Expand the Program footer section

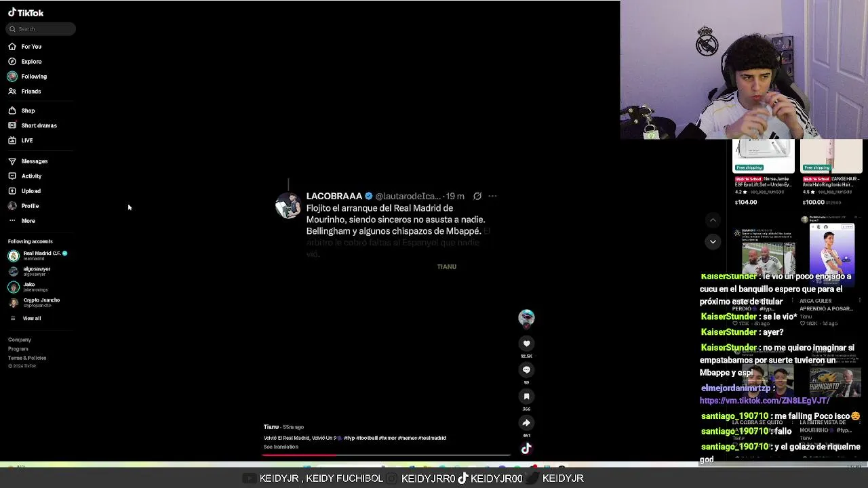(18, 349)
